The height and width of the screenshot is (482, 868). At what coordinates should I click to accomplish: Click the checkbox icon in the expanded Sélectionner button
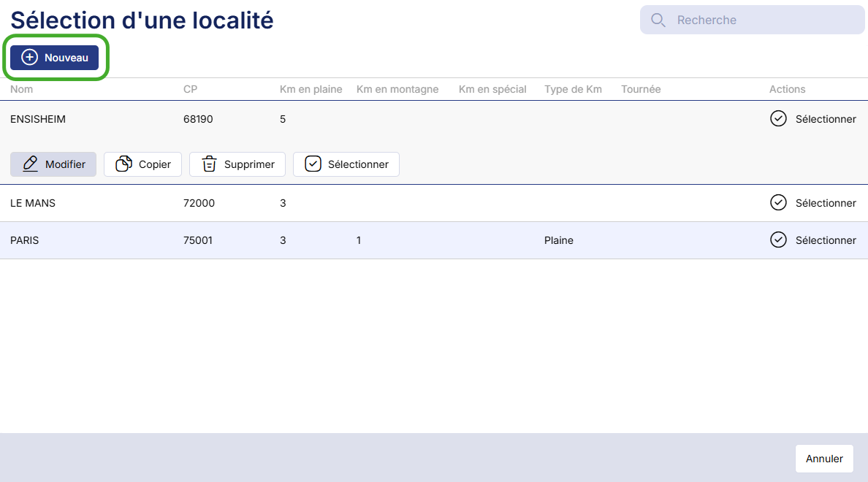pos(313,164)
